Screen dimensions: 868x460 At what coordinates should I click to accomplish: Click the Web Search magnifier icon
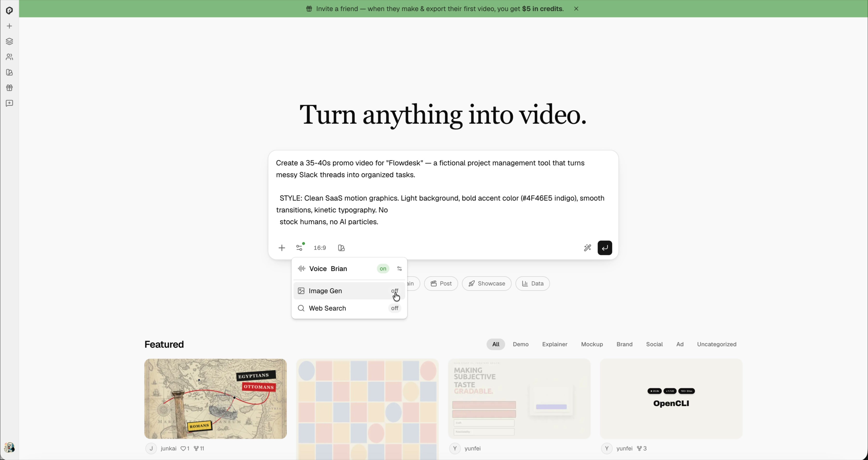click(301, 309)
